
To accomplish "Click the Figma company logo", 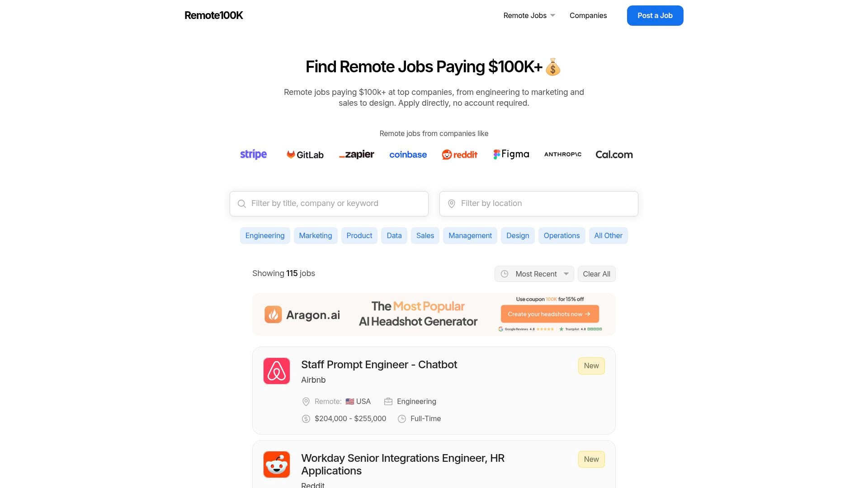I will pos(511,155).
